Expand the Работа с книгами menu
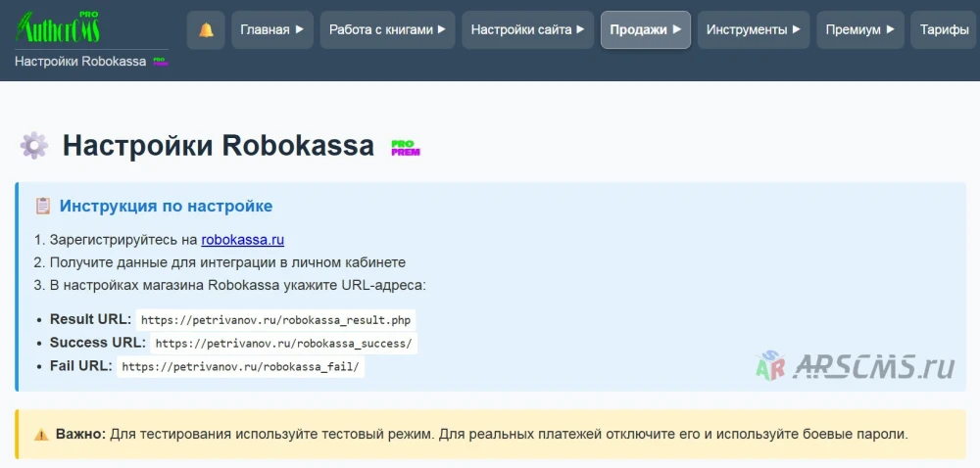 click(387, 30)
